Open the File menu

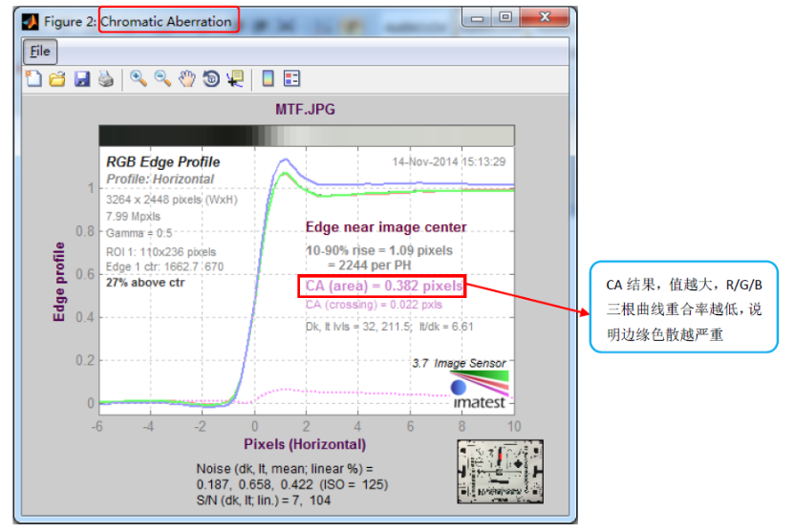click(40, 51)
